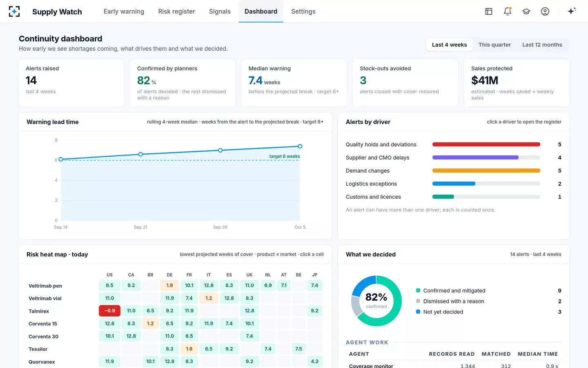Click the Sep 28 point on the lead time chart
Viewport: 588px width, 368px height.
pyautogui.click(x=220, y=150)
